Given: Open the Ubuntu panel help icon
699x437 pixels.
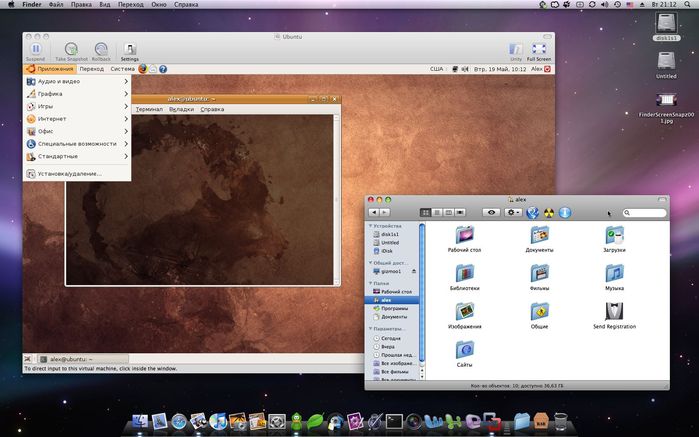Looking at the screenshot, I should 163,69.
